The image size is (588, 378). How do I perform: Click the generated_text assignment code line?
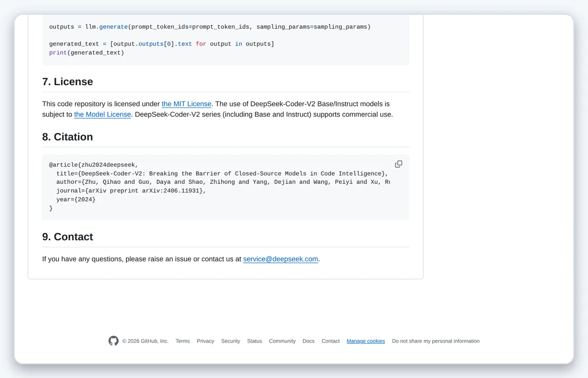pos(162,44)
